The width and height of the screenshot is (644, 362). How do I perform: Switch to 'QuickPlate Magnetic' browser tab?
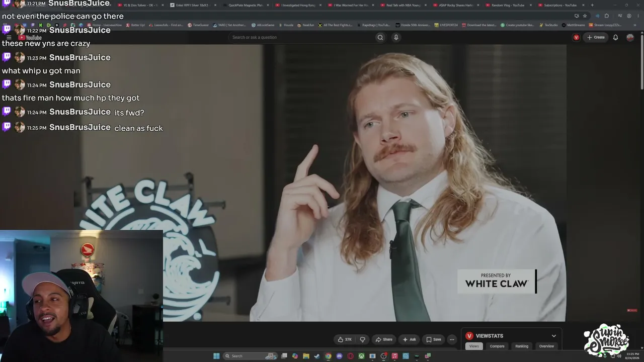click(246, 5)
